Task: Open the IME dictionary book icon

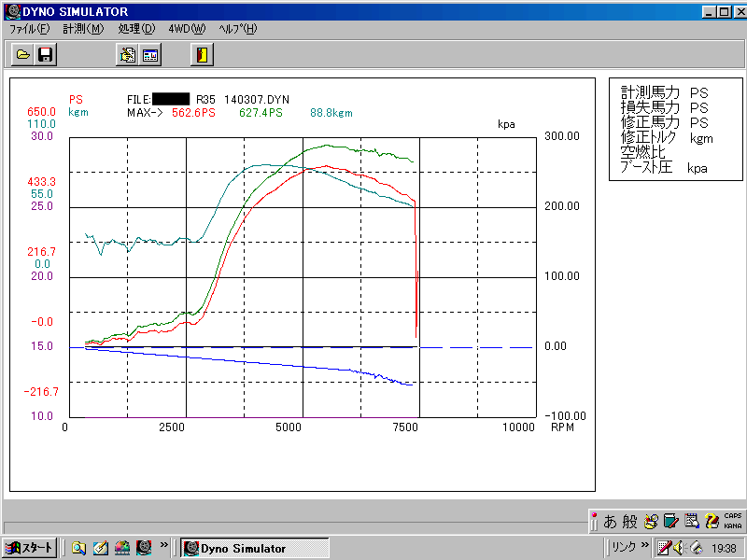Action: [x=671, y=521]
